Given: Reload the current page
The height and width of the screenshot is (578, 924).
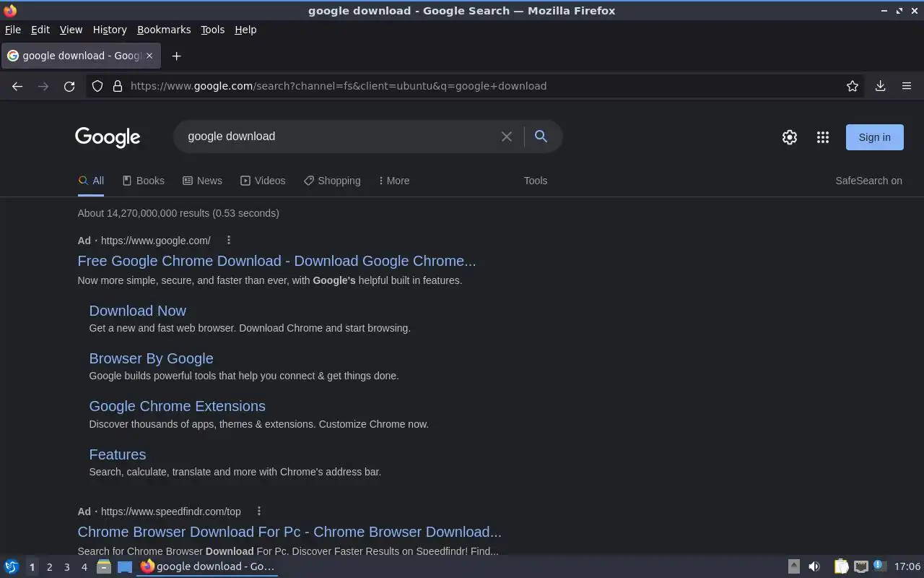Looking at the screenshot, I should tap(69, 86).
